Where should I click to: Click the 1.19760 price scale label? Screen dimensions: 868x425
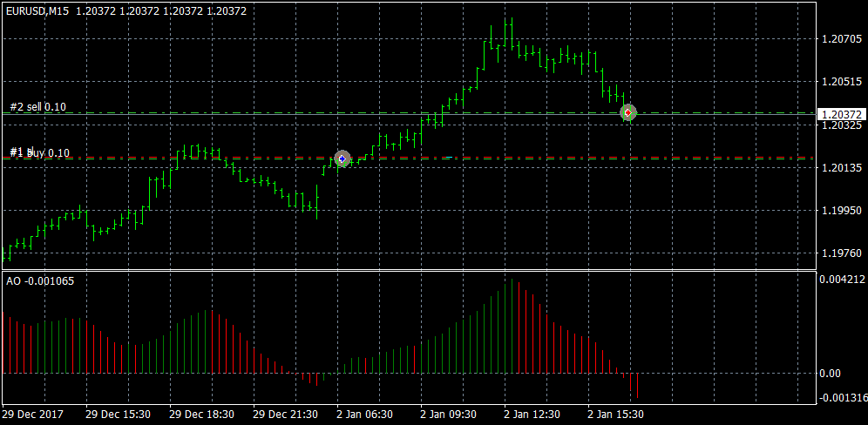[840, 253]
